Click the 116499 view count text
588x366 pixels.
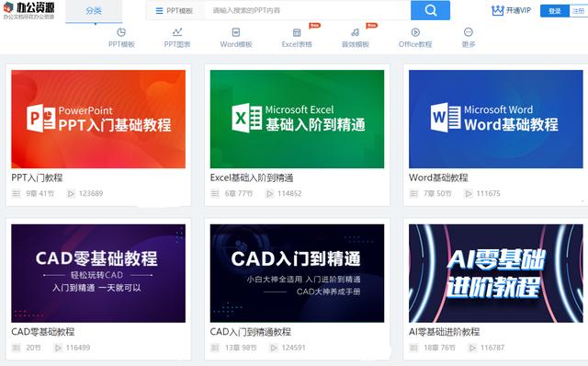(78, 348)
